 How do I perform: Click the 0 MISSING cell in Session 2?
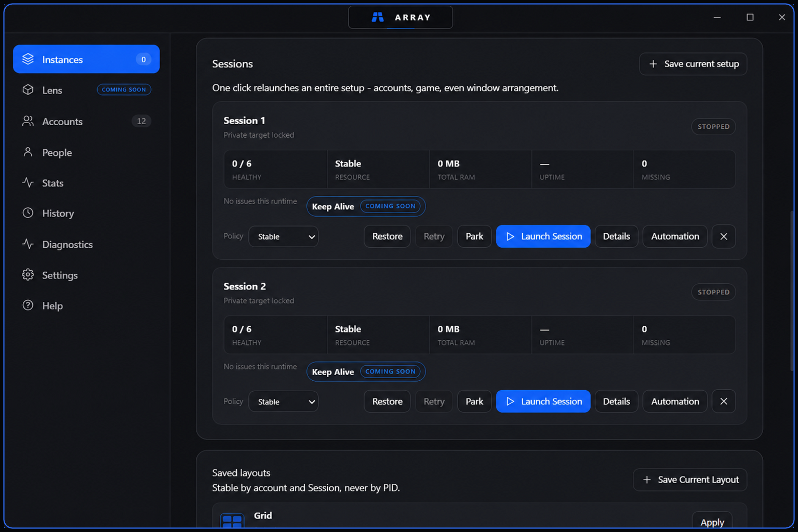coord(684,335)
